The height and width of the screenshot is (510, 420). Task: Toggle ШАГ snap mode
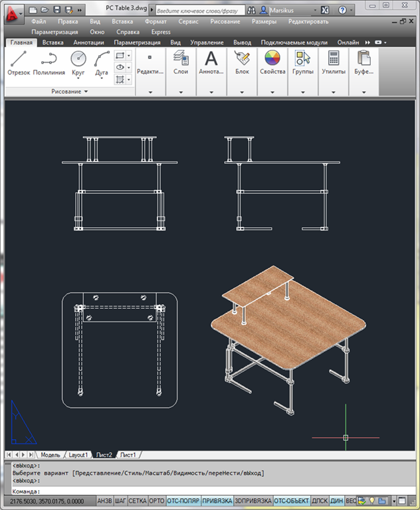[x=120, y=501]
